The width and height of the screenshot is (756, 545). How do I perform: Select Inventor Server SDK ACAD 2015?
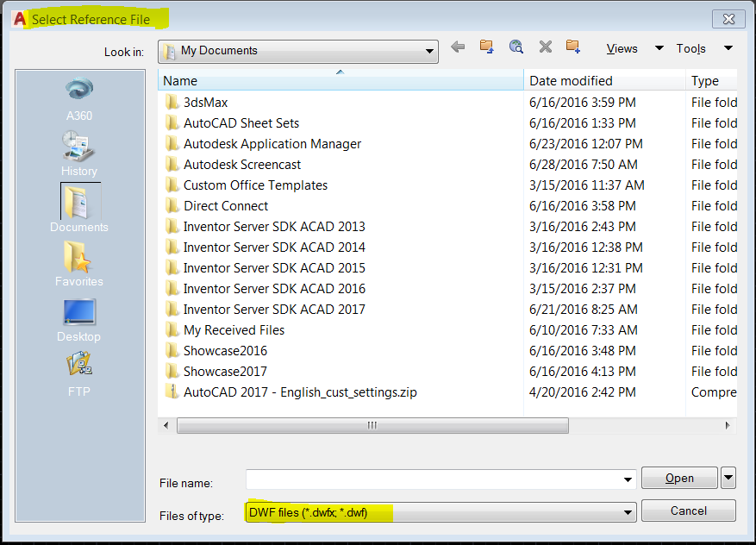click(266, 268)
